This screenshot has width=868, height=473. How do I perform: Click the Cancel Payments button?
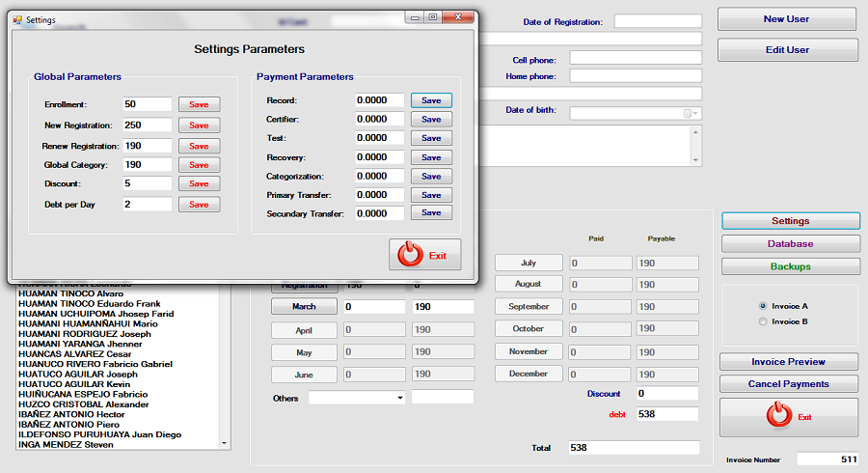pos(788,384)
